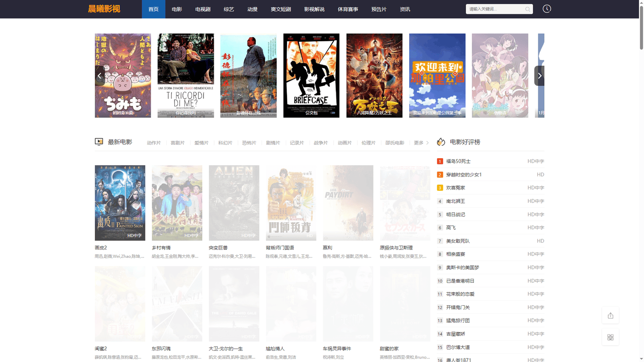Open the 影视解说 navigation tab

pyautogui.click(x=314, y=9)
